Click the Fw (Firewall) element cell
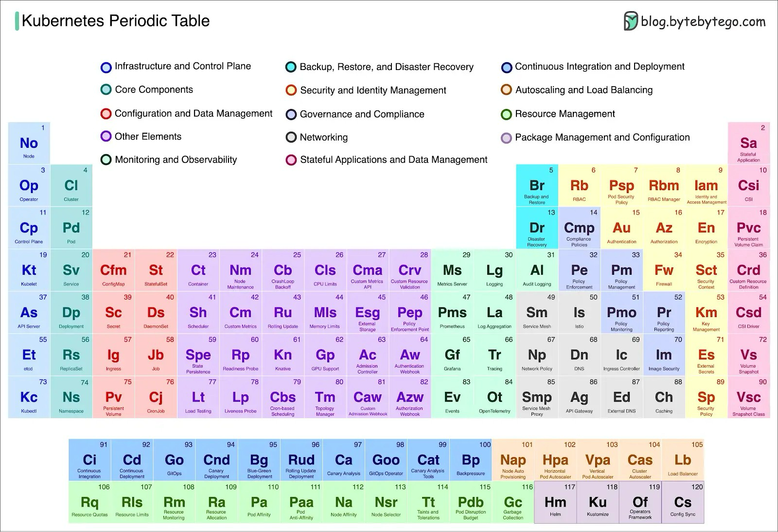Viewport: 778px width, 532px height. pyautogui.click(x=664, y=270)
